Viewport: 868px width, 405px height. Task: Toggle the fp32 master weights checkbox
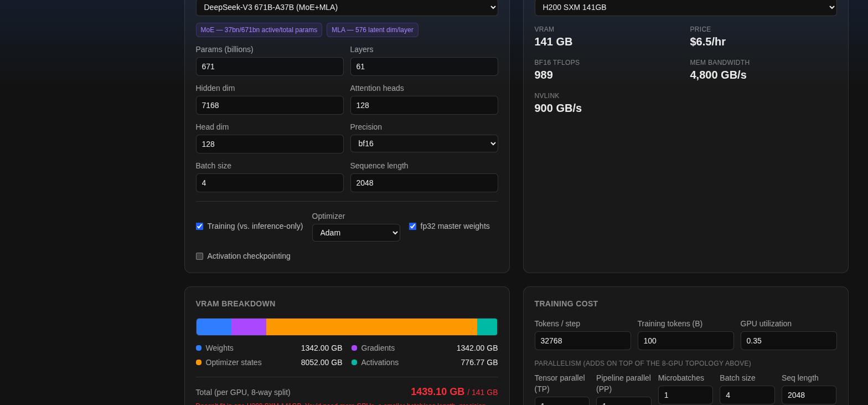(x=412, y=226)
